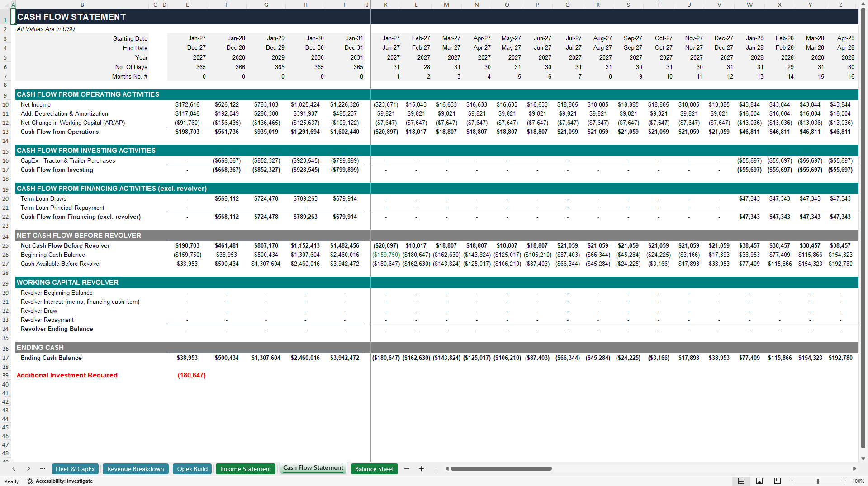The image size is (868, 486).
Task: Select row 37 header
Action: click(x=5, y=358)
